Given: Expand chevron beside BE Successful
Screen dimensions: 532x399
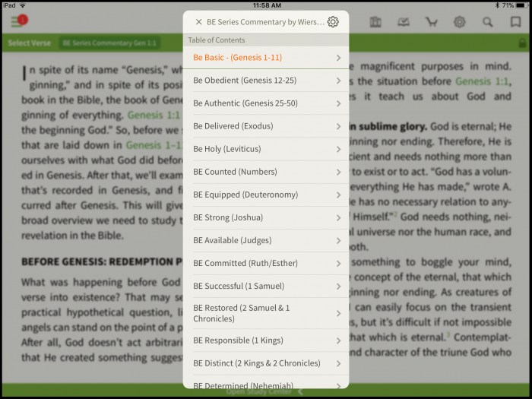Looking at the screenshot, I should click(339, 287).
